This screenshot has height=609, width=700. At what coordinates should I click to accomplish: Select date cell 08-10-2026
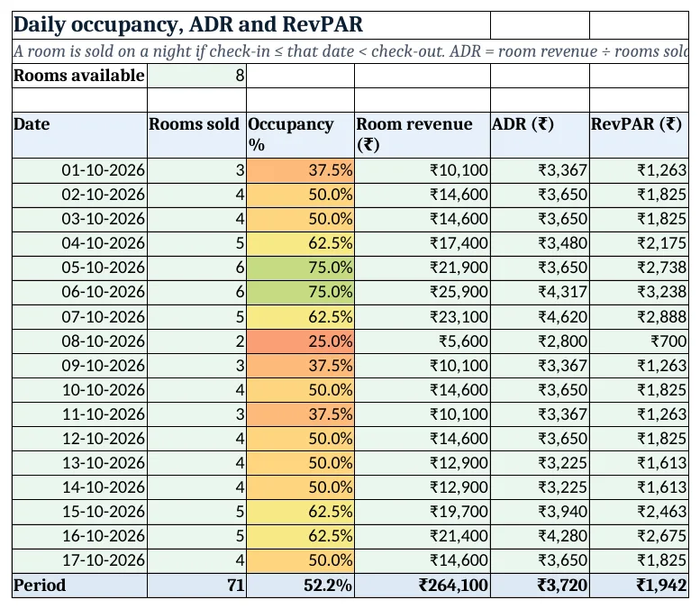pyautogui.click(x=79, y=341)
